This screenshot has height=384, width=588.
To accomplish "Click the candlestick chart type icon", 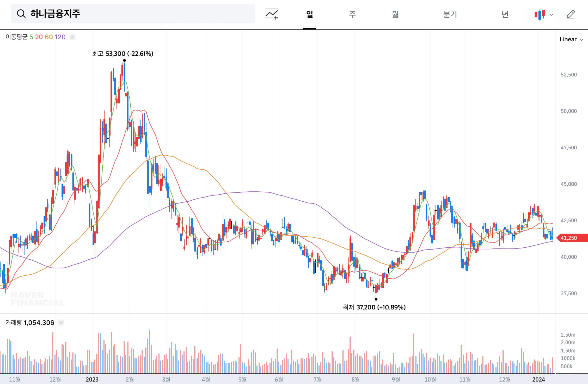I will point(540,14).
